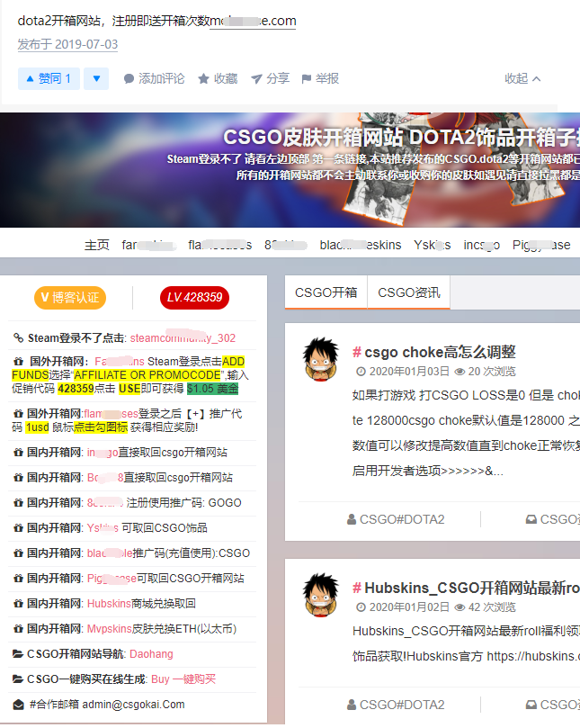Select incsgo navigation item
The image size is (580, 728).
coord(482,245)
